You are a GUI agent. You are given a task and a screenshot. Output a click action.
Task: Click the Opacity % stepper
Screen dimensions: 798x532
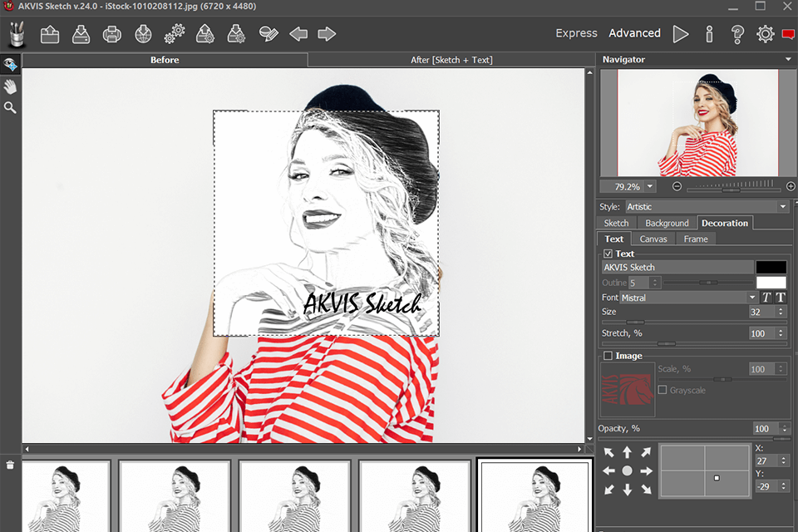click(x=785, y=429)
